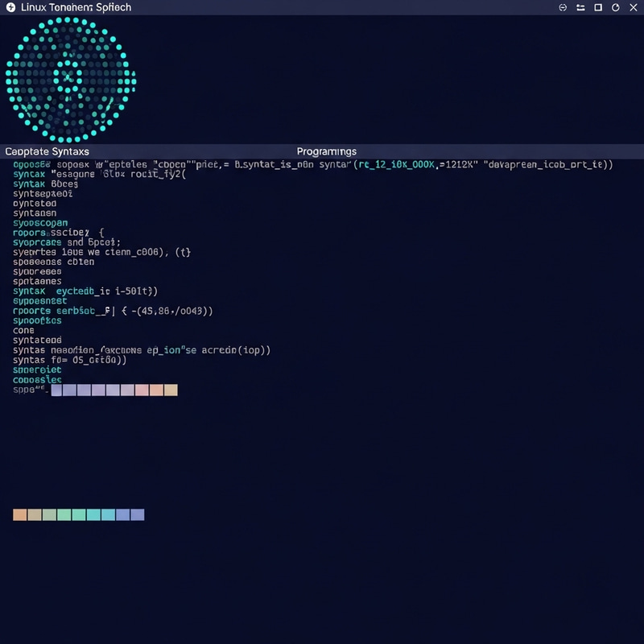Open the sliders settings icon in the title bar
644x644 pixels.
point(580,7)
